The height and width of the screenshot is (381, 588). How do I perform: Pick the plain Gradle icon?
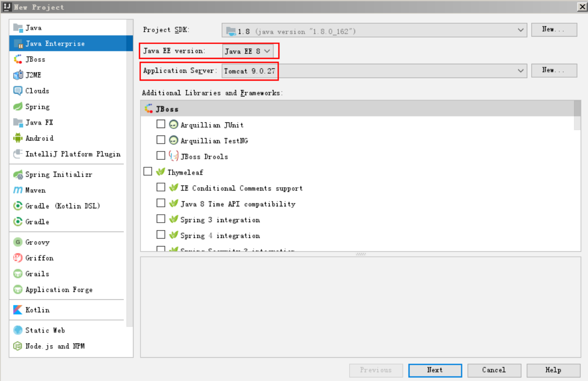point(18,222)
